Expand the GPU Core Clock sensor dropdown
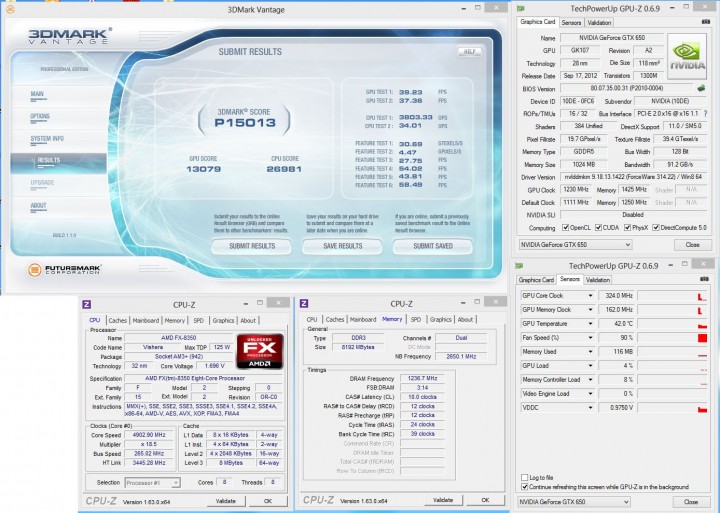The width and height of the screenshot is (720, 513). pos(590,296)
